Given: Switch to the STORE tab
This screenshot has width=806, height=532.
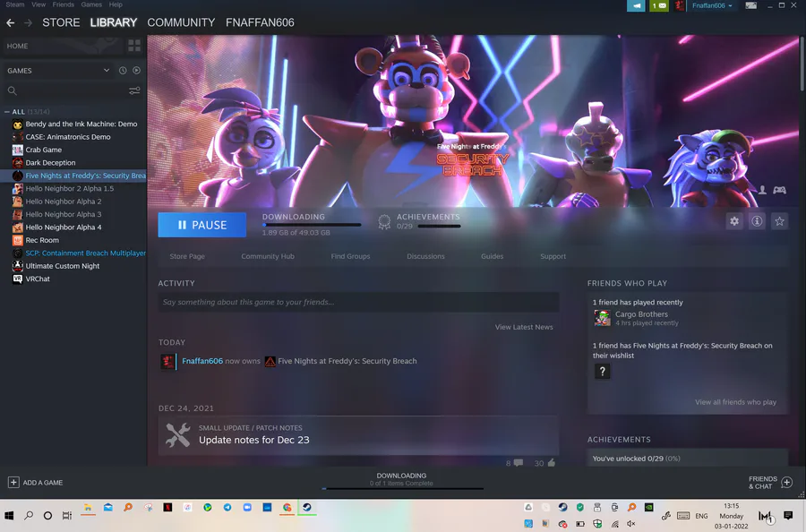Looking at the screenshot, I should click(61, 22).
